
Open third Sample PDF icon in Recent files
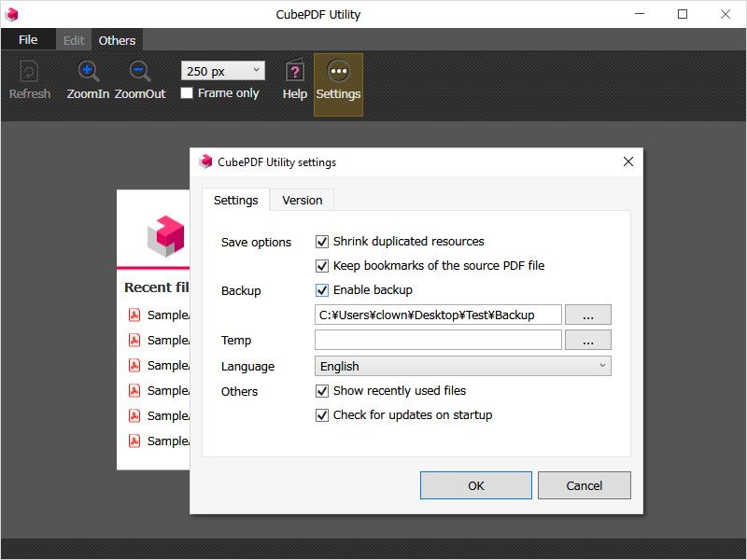pos(134,365)
